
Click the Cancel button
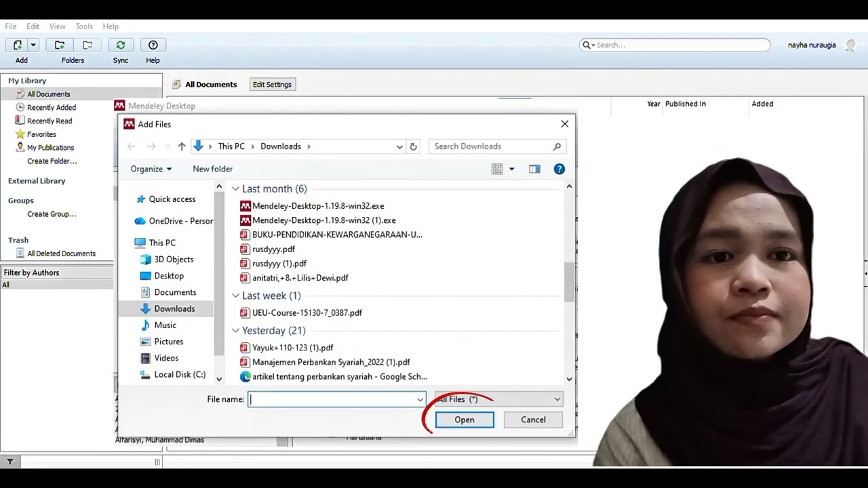click(533, 420)
